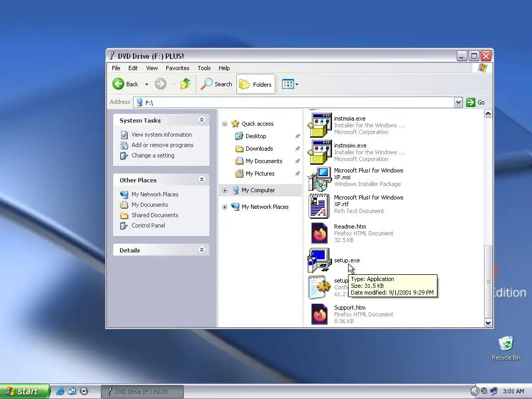Select the instmsia.exe installer icon
The image size is (532, 399).
point(320,125)
